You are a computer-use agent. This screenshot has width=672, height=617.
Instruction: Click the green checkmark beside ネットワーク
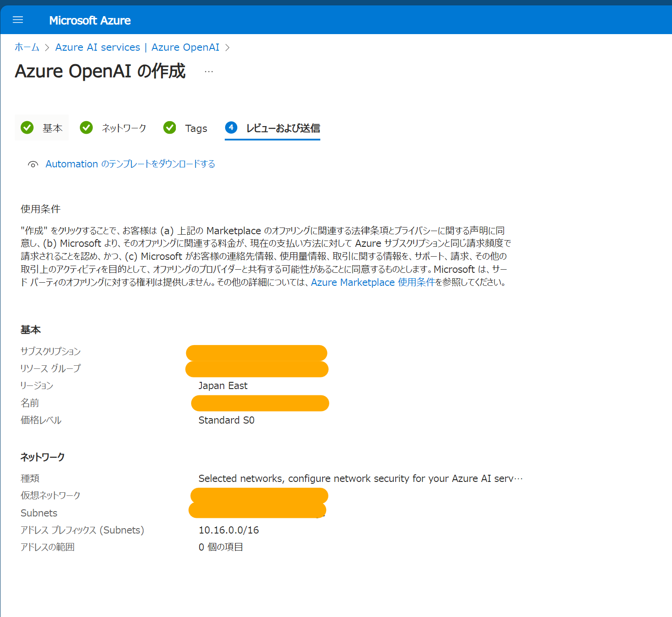[86, 128]
